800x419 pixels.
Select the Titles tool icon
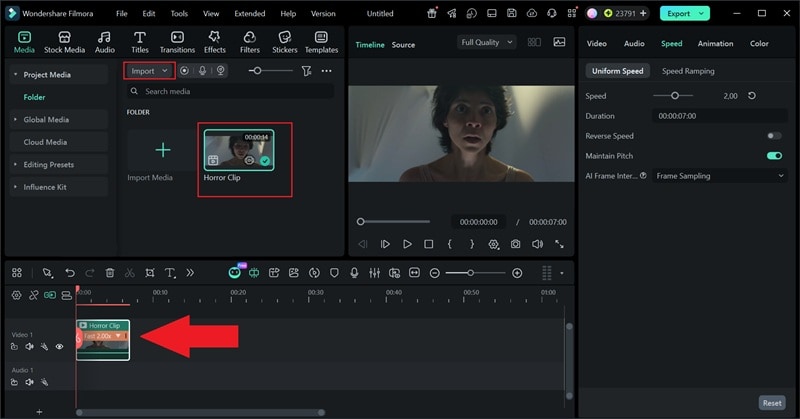pos(139,41)
